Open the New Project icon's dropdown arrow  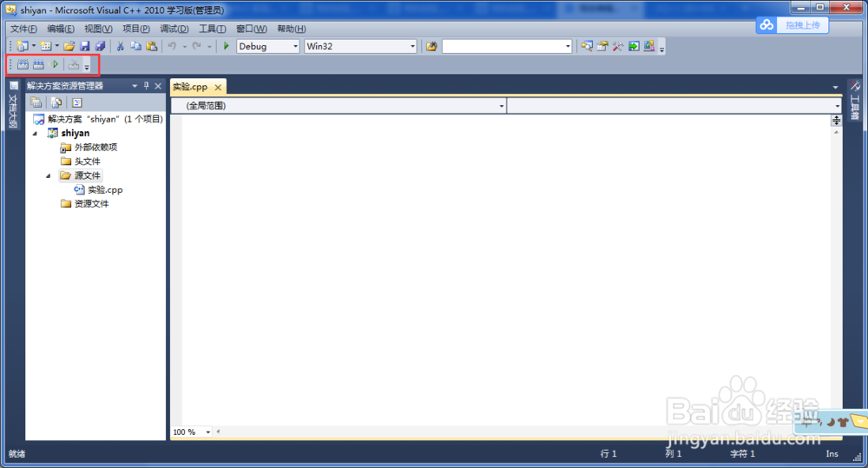(34, 46)
